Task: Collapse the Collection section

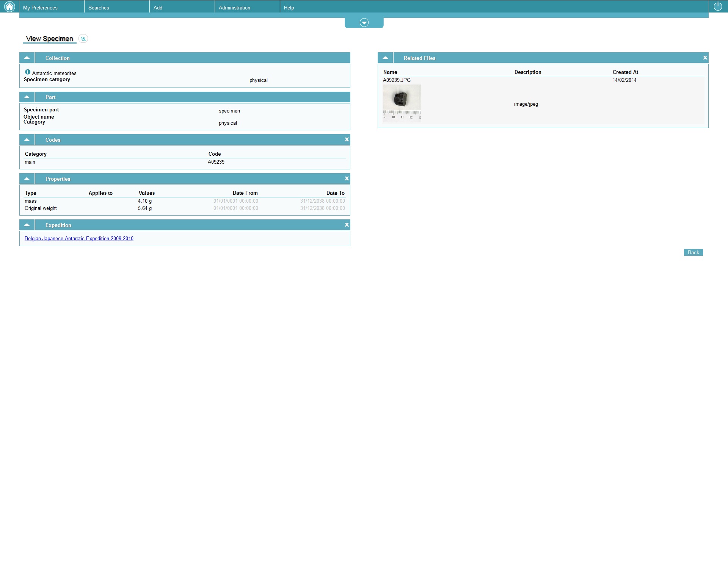Action: (x=27, y=58)
